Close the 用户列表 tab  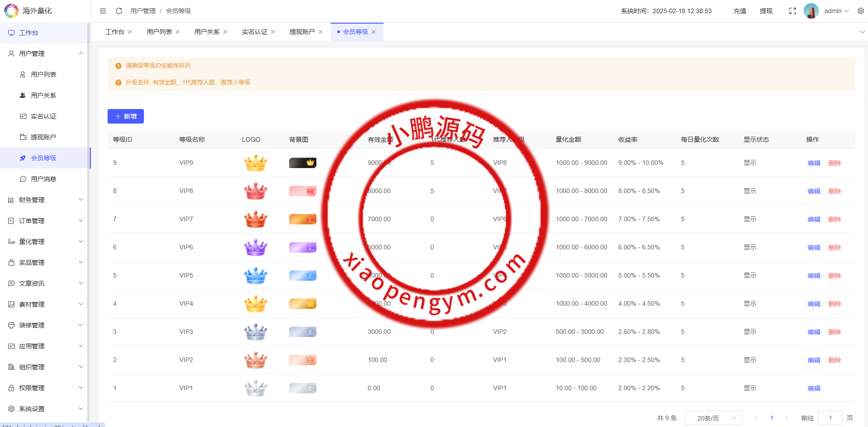point(178,32)
